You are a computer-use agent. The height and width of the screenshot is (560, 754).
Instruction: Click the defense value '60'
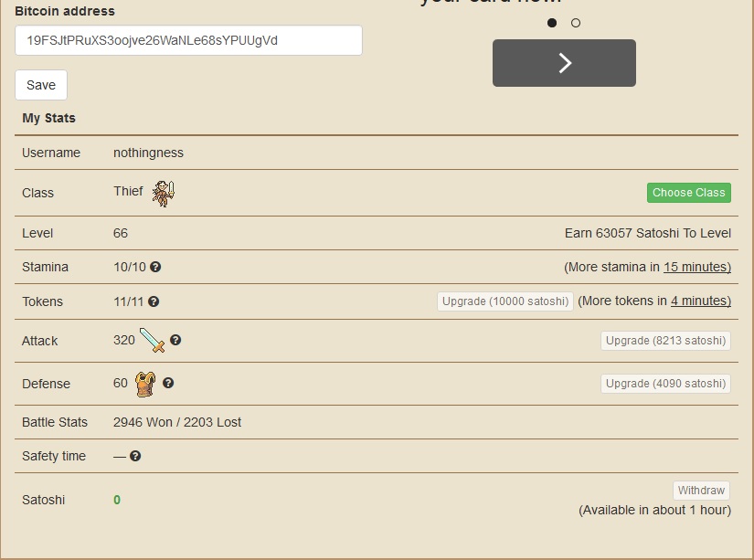(x=121, y=383)
